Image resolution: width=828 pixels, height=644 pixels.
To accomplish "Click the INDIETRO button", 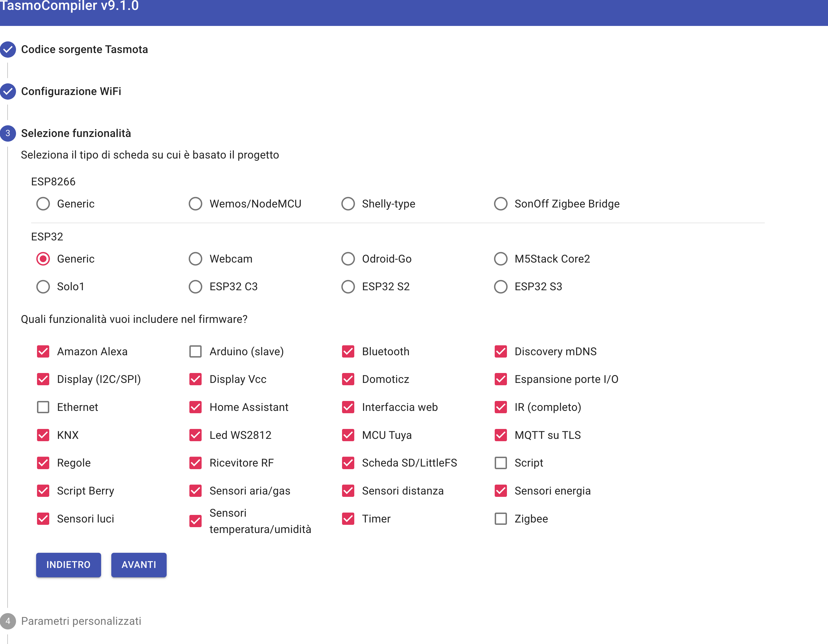I will click(68, 565).
